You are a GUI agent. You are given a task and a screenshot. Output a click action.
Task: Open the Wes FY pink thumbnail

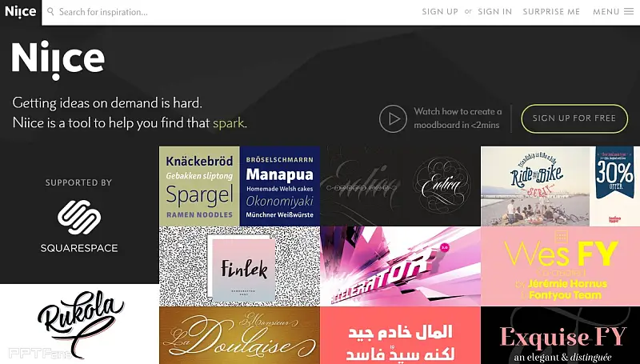point(561,266)
